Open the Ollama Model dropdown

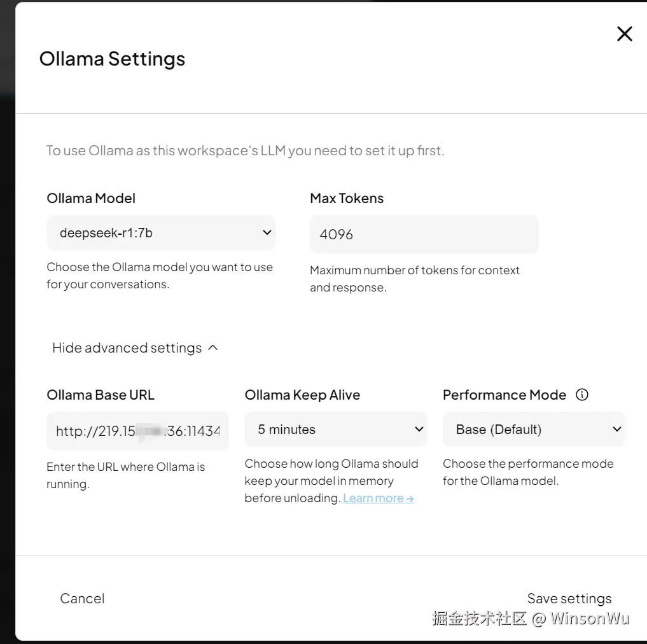click(x=160, y=233)
